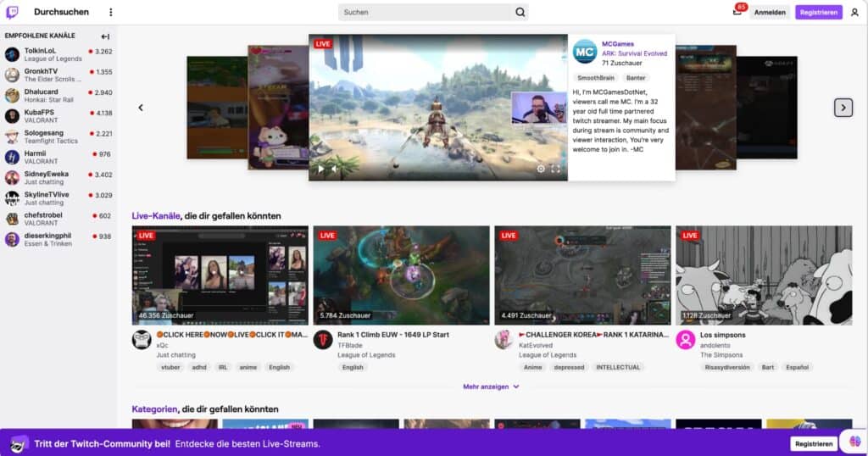Open Durchsuchen browse page

click(x=61, y=12)
